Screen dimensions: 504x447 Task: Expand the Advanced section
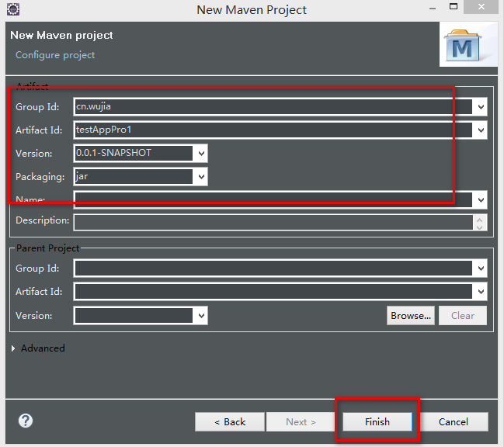(x=13, y=348)
